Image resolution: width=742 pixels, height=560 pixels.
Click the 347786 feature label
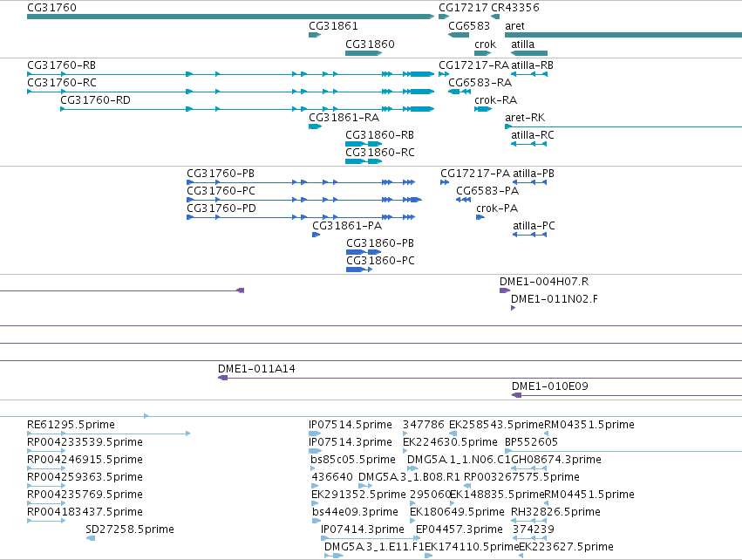click(x=424, y=425)
